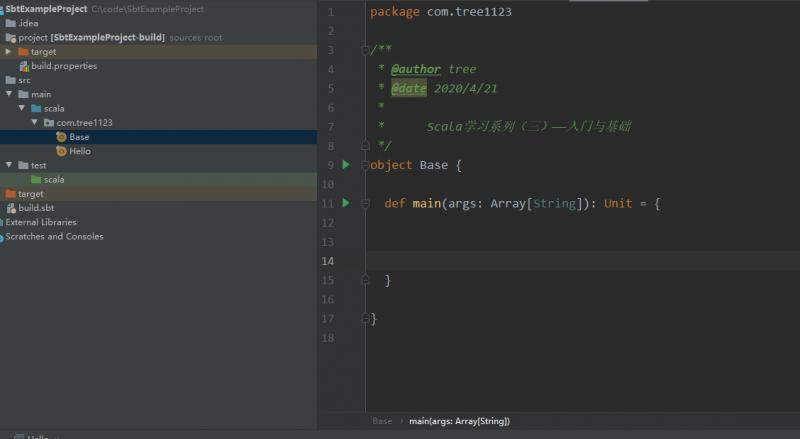Click line number 12 in gutter
This screenshot has height=439, width=800.
coord(328,223)
